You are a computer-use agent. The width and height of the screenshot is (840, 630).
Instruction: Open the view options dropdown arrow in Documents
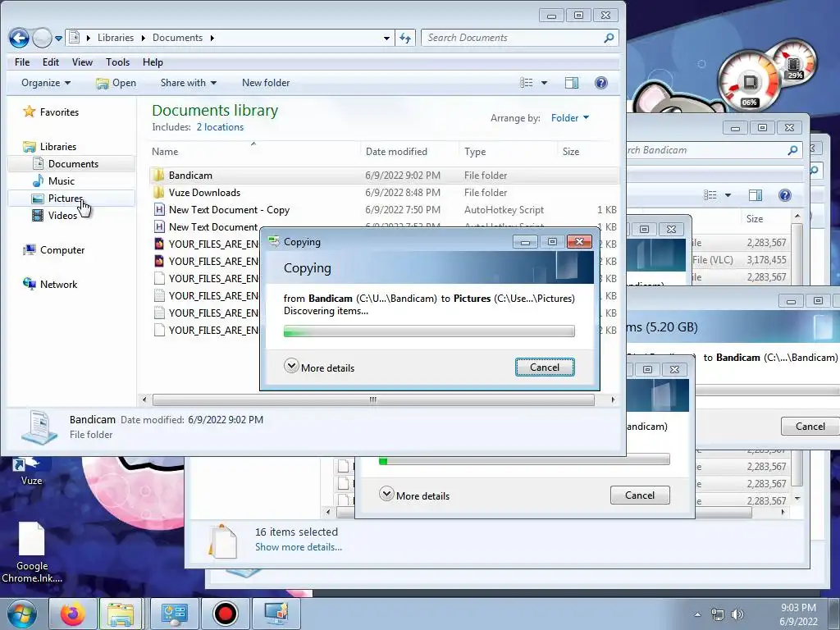545,83
